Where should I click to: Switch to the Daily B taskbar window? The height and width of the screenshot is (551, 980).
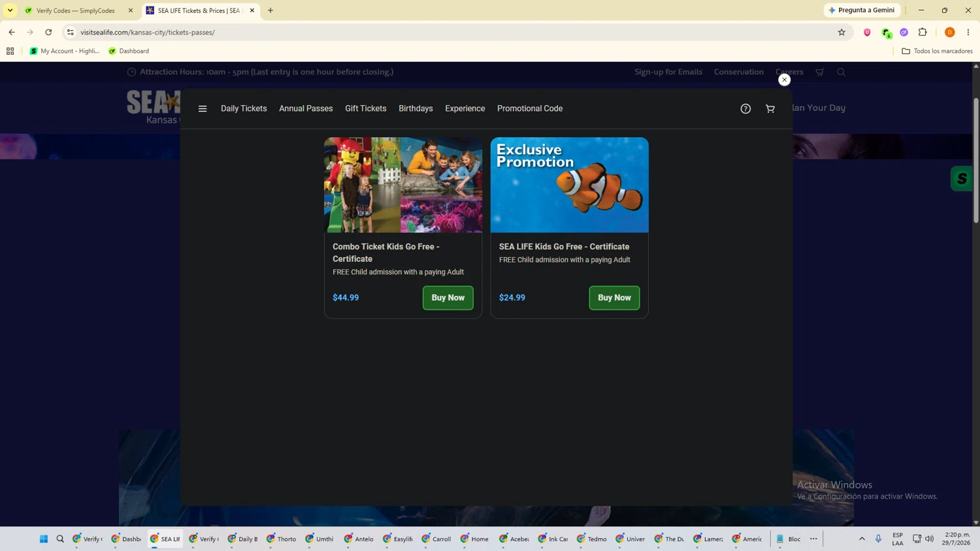(x=243, y=539)
